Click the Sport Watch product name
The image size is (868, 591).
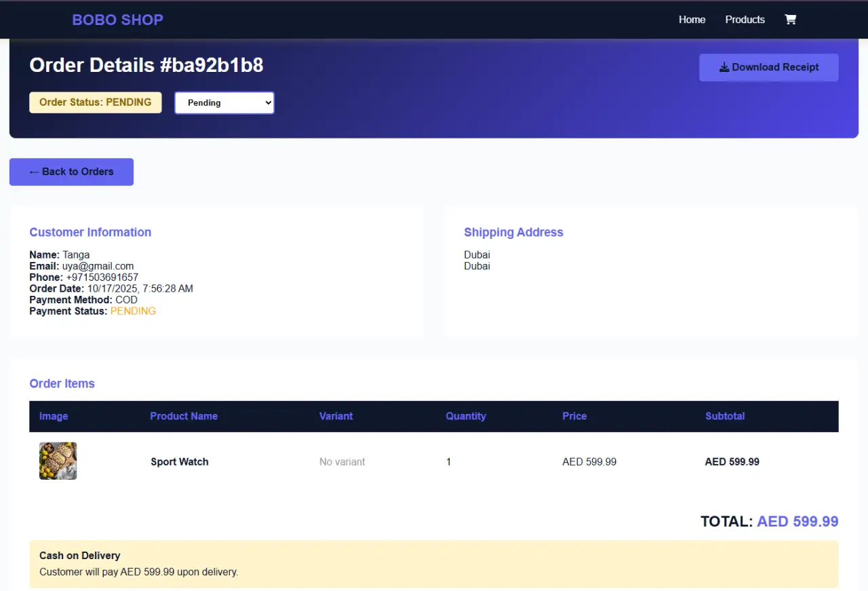pyautogui.click(x=180, y=461)
